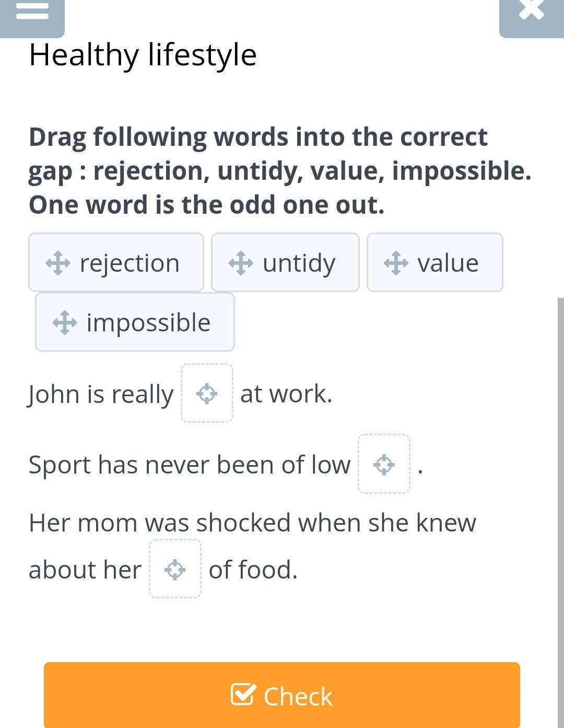Click the bold drag instructions text
This screenshot has width=564, height=728.
pyautogui.click(x=279, y=171)
